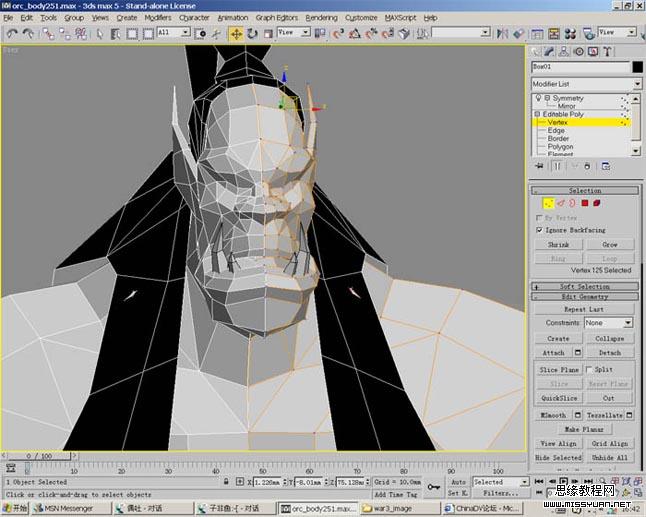Open the Modifier List dropdown
Screen dimensions: 646x517
(x=586, y=84)
